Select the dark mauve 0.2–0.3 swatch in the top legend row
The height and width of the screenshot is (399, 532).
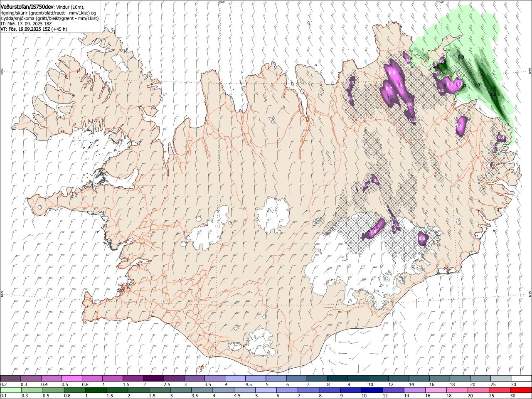pos(11,379)
